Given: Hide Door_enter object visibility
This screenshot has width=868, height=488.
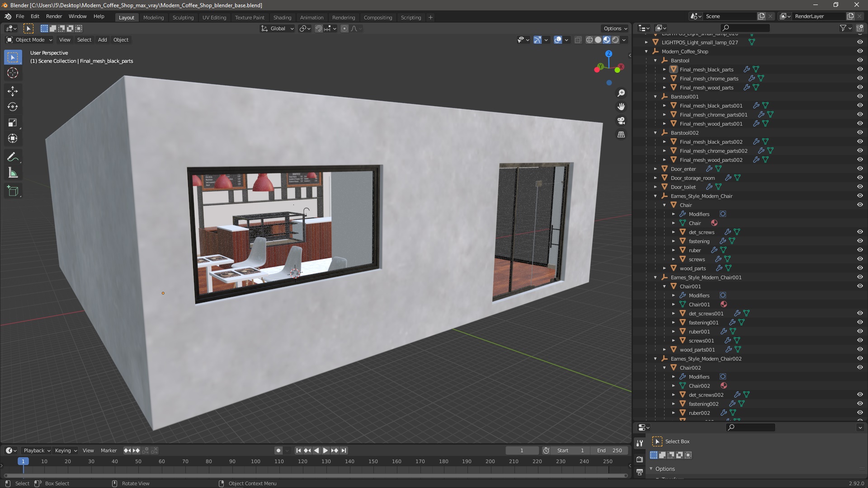Looking at the screenshot, I should 860,169.
